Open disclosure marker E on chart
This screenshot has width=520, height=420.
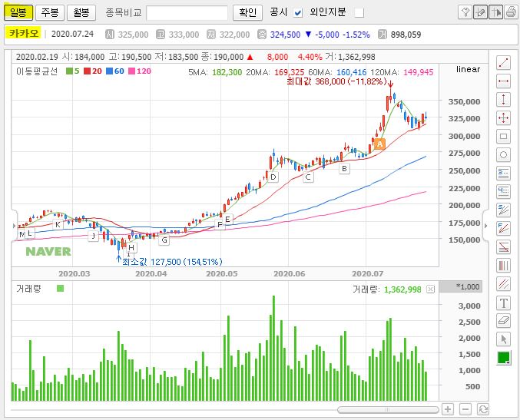click(227, 219)
